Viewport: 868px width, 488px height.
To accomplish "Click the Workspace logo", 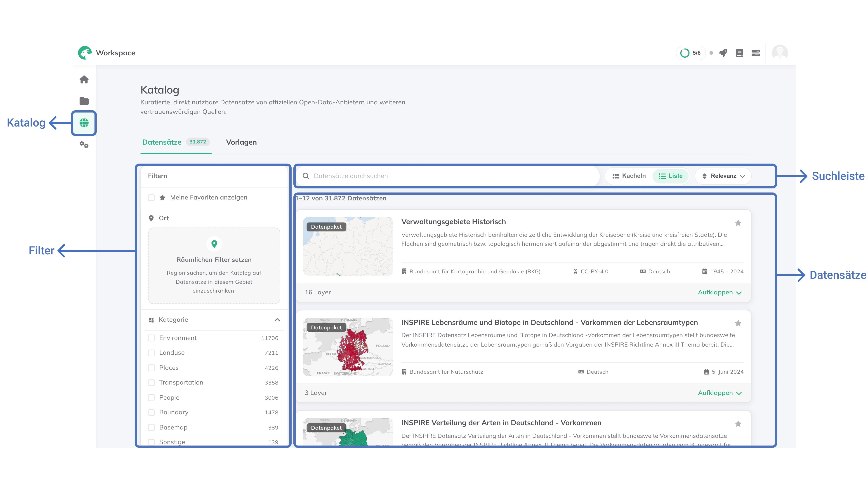I will [85, 53].
